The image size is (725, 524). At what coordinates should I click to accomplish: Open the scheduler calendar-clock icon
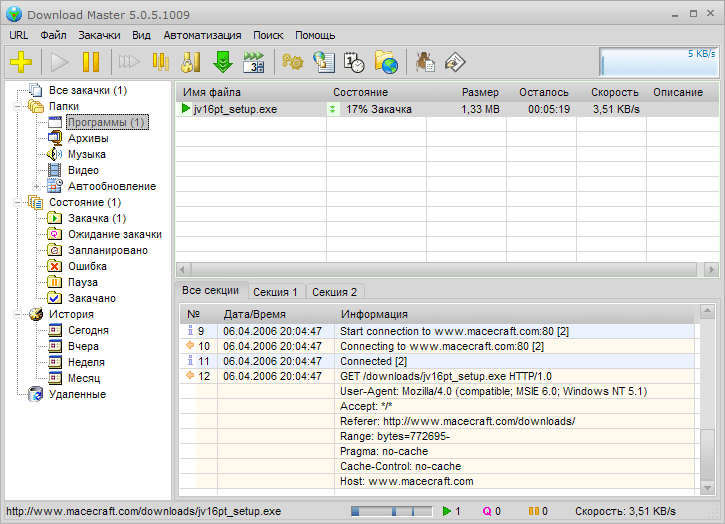click(354, 62)
